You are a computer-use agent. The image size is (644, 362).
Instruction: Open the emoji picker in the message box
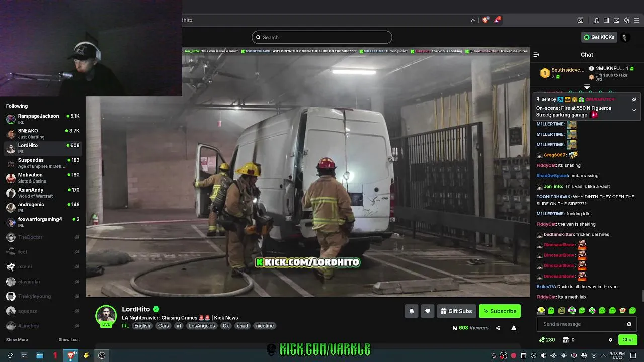629,324
